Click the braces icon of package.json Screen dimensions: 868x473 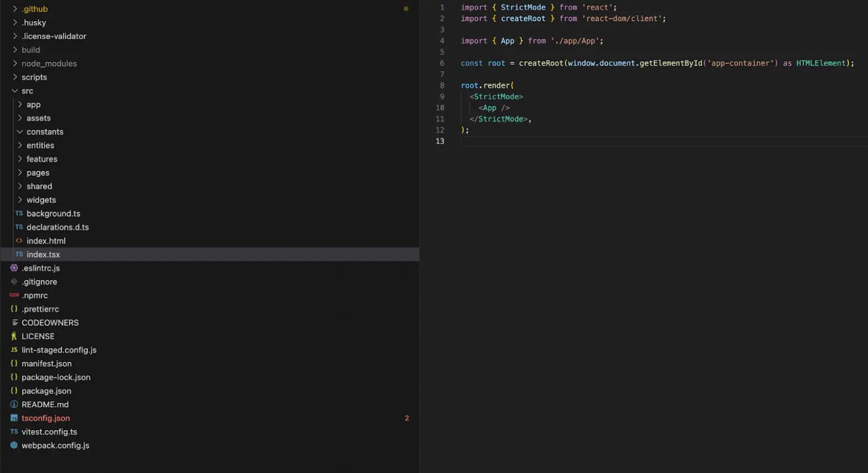pos(14,391)
